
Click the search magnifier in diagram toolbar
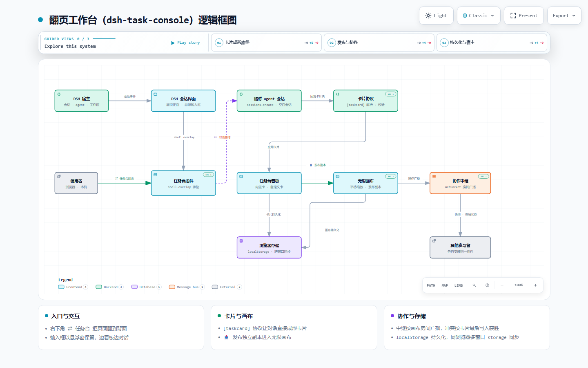[x=474, y=285]
